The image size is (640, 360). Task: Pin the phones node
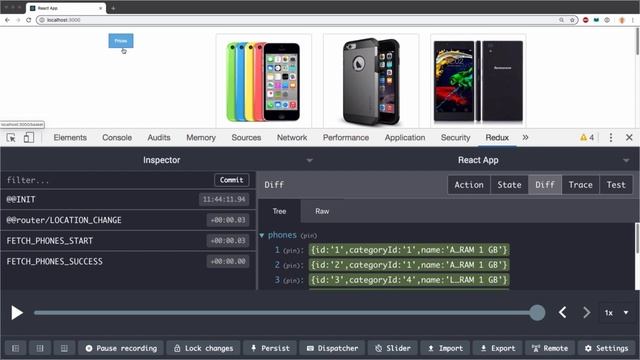[x=309, y=236]
